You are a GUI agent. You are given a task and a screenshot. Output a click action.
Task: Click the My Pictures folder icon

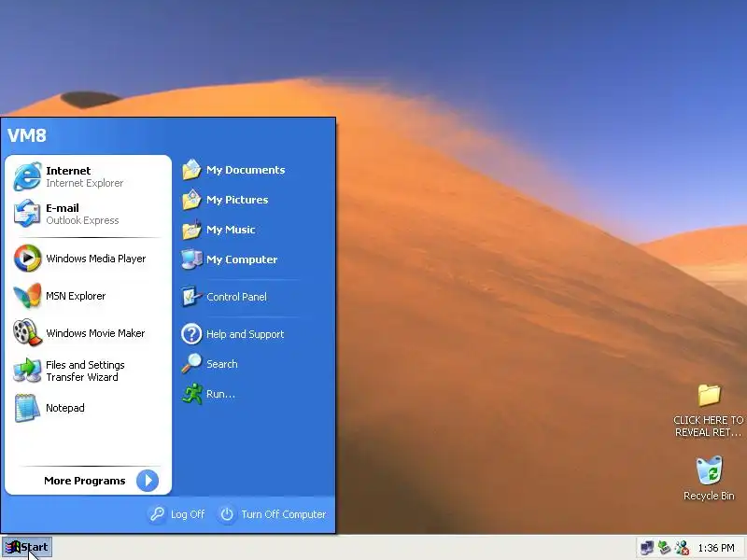[x=191, y=200]
